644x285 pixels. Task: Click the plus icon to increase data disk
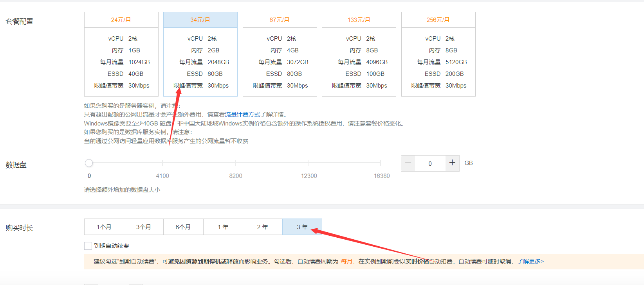(452, 163)
